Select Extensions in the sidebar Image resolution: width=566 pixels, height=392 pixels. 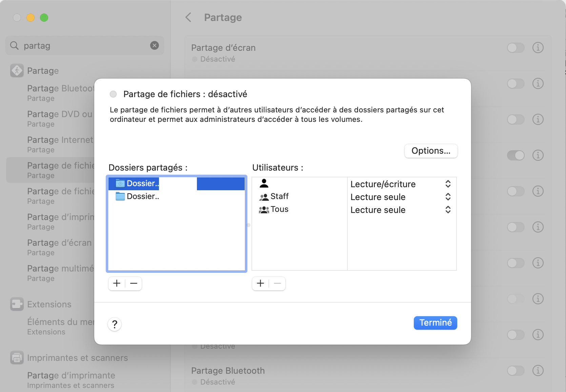click(x=49, y=304)
